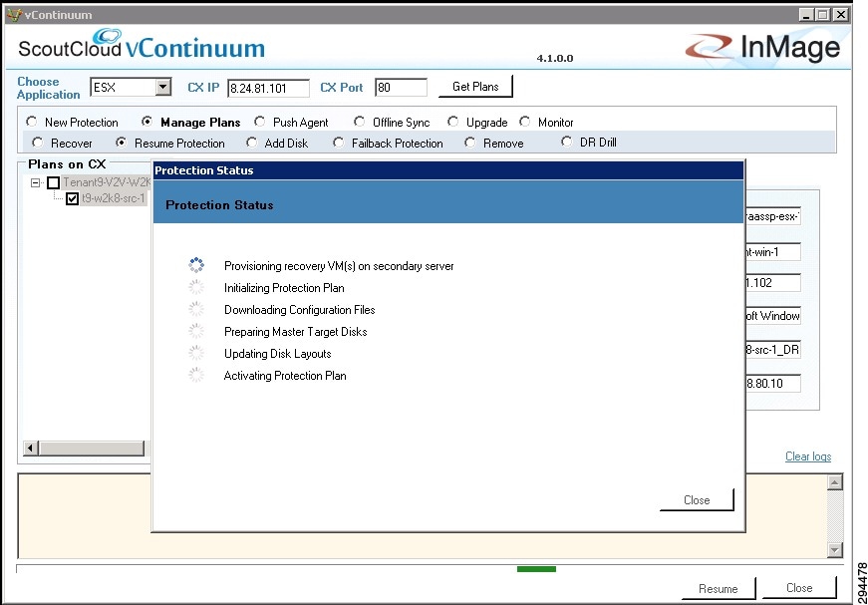Click the 'Preparing Master Target Disks' text
868x605 pixels.
tap(296, 332)
